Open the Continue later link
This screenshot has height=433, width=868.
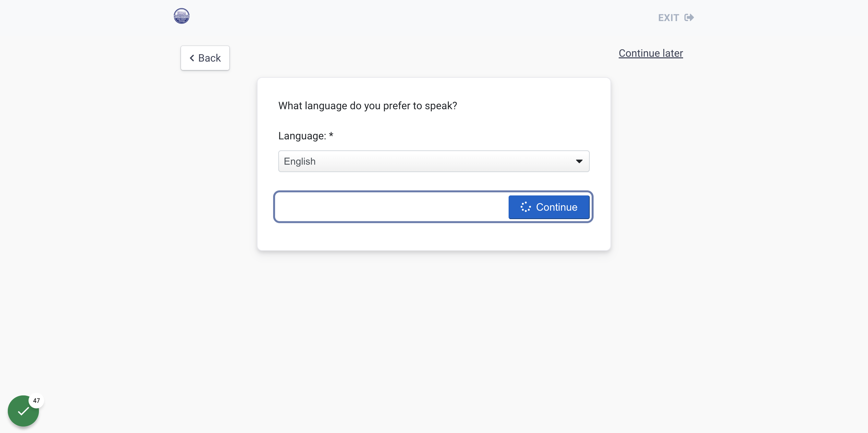tap(651, 53)
